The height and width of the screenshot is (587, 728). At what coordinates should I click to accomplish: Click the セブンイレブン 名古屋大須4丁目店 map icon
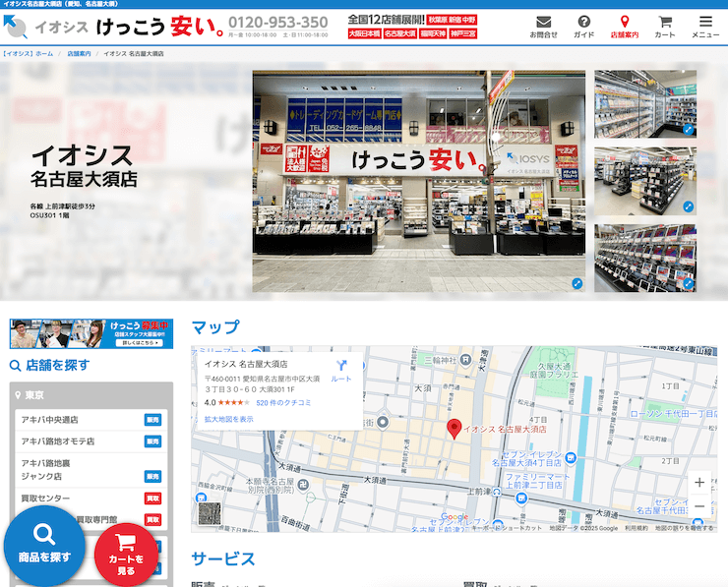coord(571,458)
